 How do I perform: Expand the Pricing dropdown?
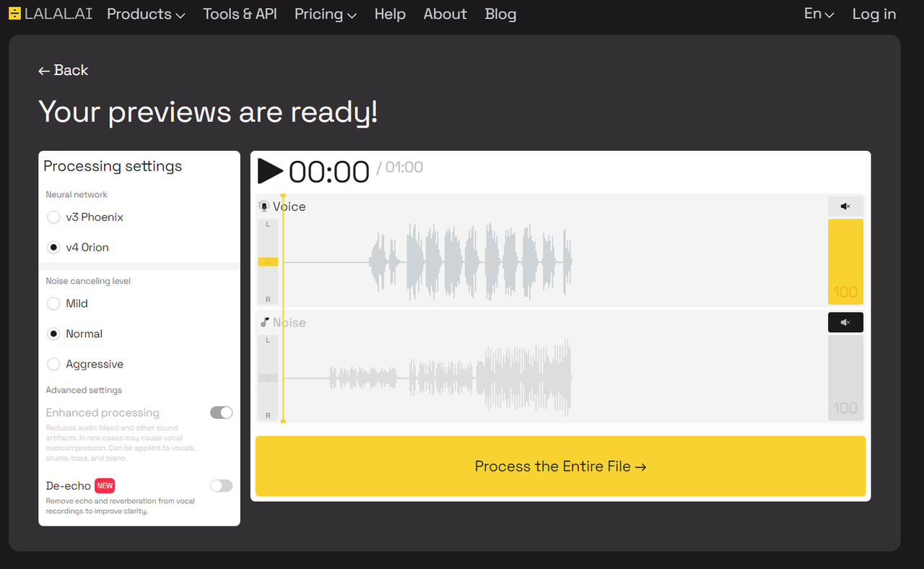pyautogui.click(x=325, y=14)
